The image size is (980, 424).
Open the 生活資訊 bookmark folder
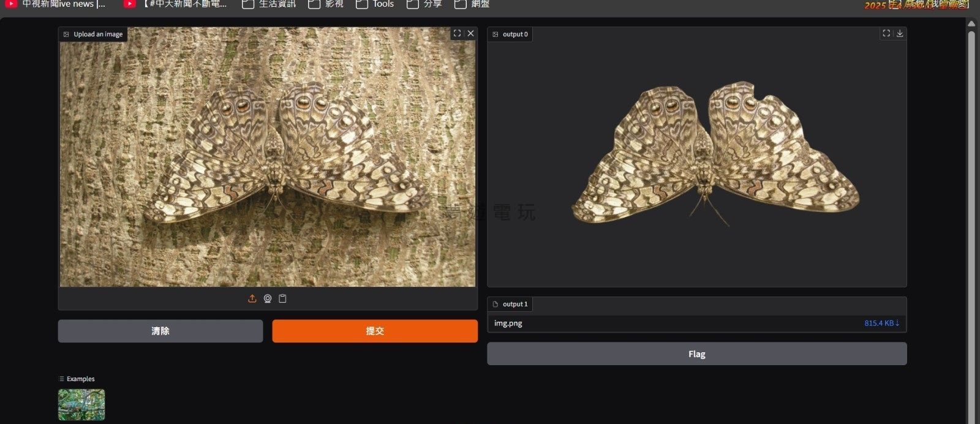click(x=269, y=4)
